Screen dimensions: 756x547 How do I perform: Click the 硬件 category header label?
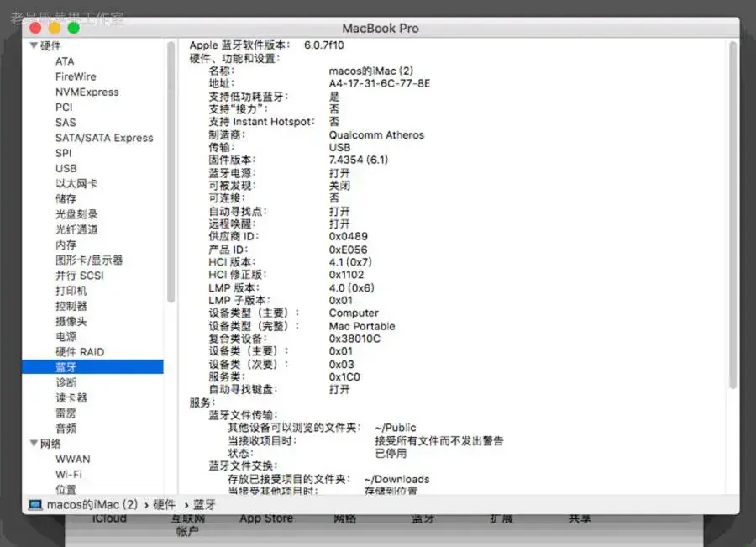[x=50, y=46]
